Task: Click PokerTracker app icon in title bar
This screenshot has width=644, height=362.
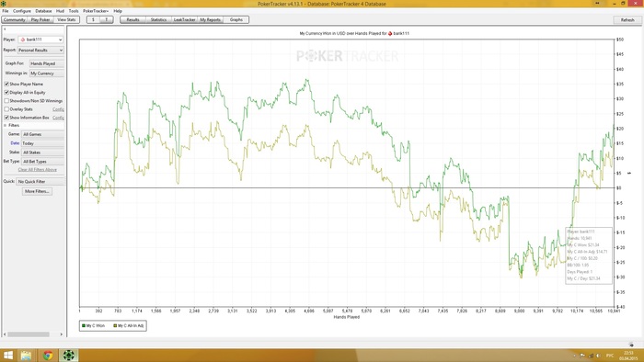Action: 4,4
